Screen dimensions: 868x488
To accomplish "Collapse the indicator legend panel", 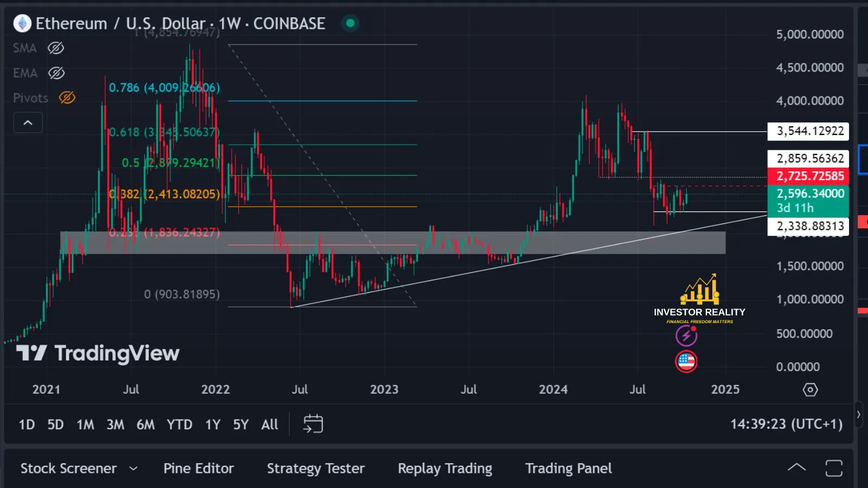I will point(28,123).
